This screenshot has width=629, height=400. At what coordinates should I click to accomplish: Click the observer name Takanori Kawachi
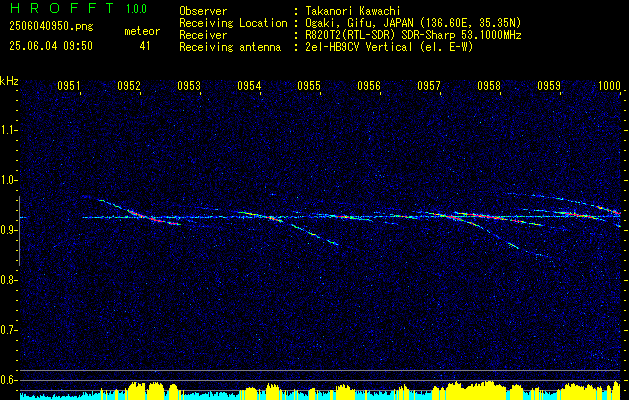(353, 11)
